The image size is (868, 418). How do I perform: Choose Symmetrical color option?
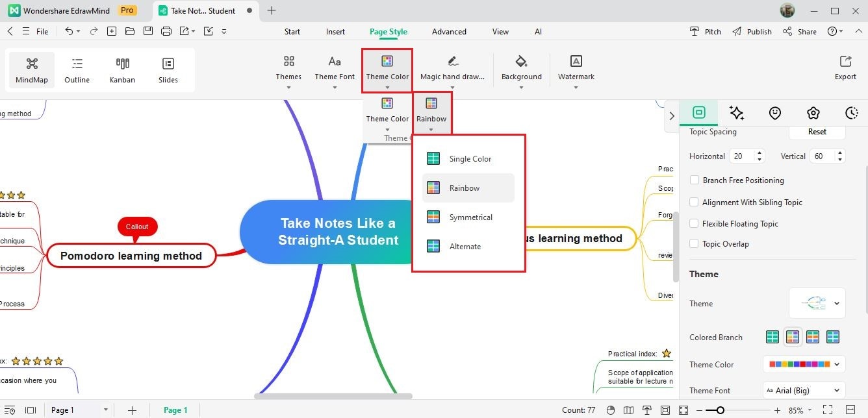[x=468, y=217]
